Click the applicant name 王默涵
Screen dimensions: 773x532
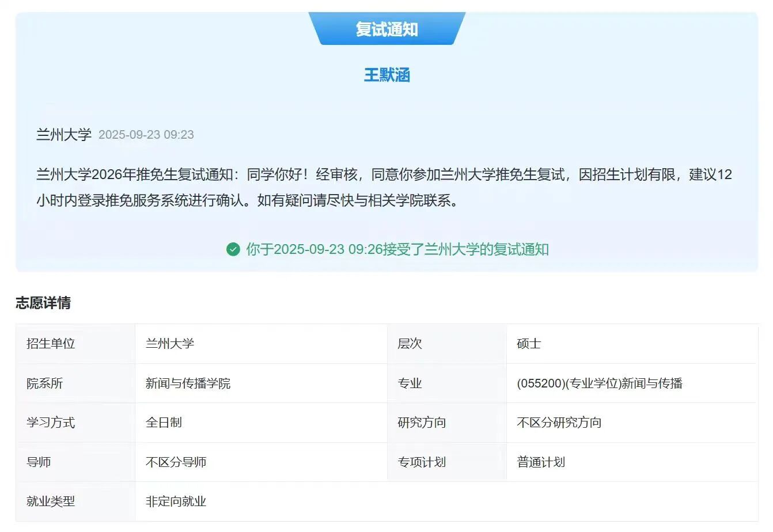[386, 75]
